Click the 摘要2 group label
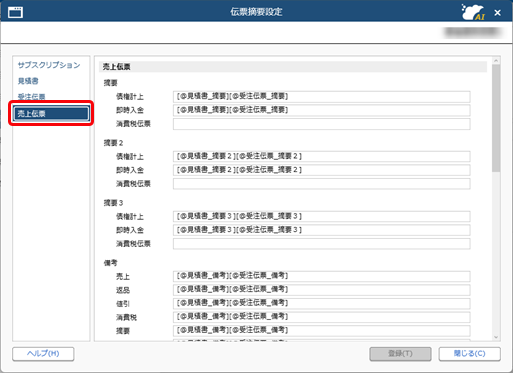 (113, 143)
